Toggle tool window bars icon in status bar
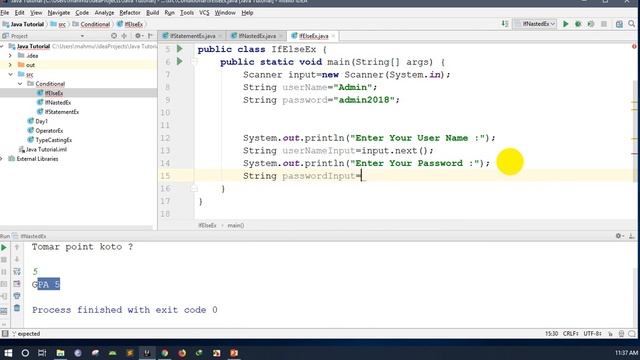This screenshot has width=640, height=360. click(4, 333)
